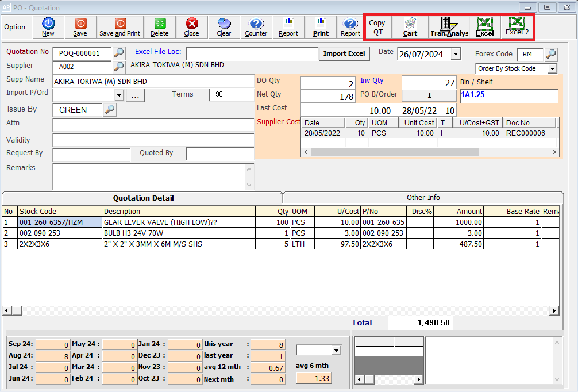Look up suppliers with the Supplier magnifier
This screenshot has width=578, height=392.
coord(119,67)
